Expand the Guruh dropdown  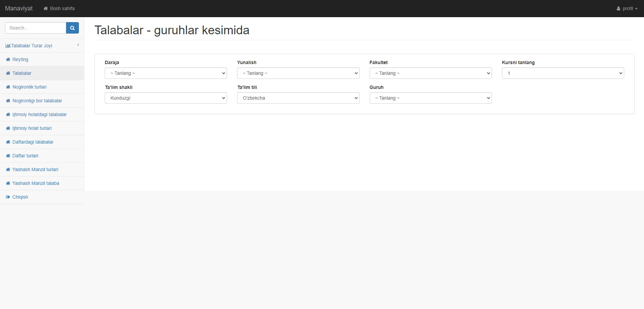pos(430,98)
